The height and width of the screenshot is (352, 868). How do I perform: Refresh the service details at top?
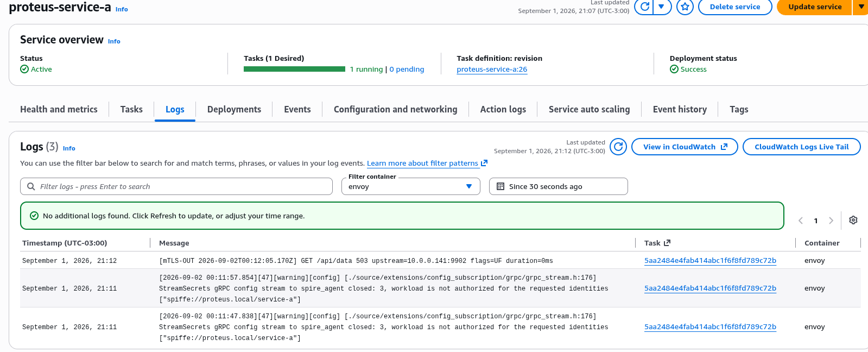tap(644, 7)
